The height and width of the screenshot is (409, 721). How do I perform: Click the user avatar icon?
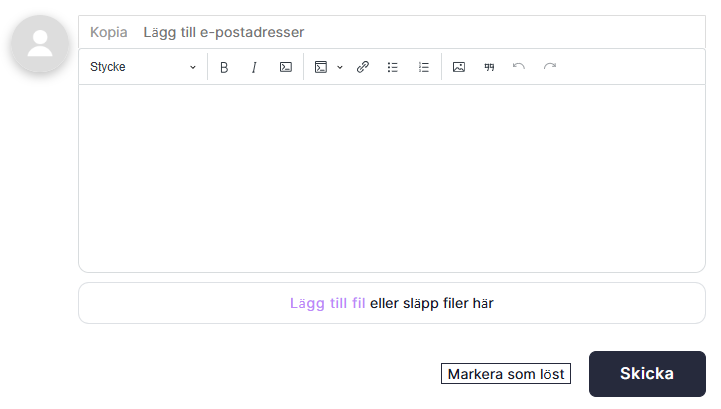(40, 44)
